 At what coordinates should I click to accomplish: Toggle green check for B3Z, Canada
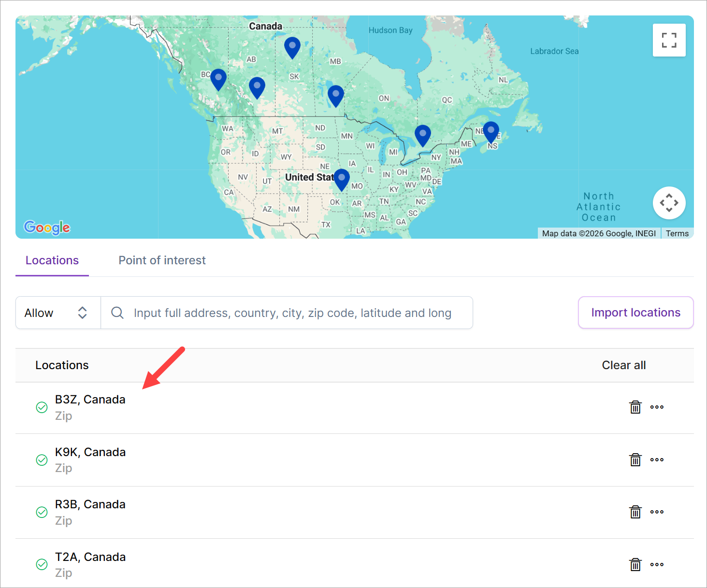coord(42,407)
